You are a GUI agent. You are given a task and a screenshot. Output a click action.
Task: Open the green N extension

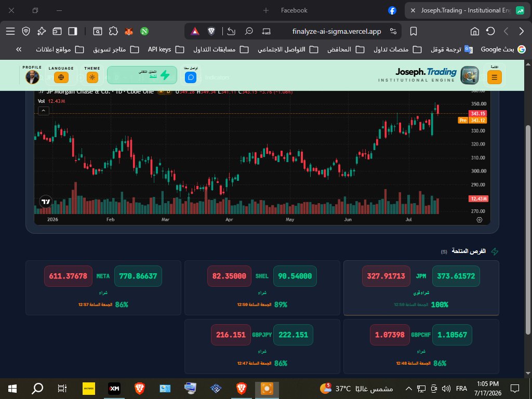(x=144, y=31)
